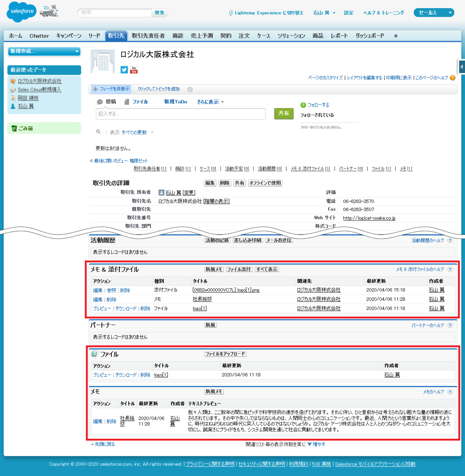
Task: Click メールの送信 button
Action: tap(279, 240)
